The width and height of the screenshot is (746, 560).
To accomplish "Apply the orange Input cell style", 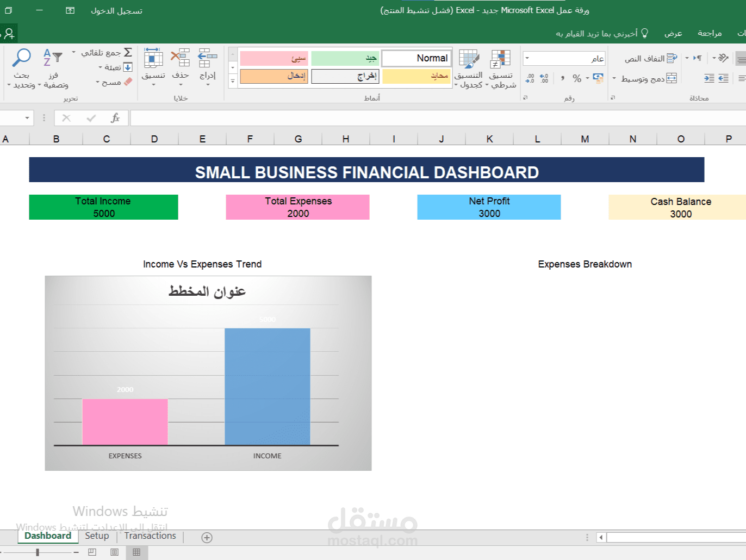I will [x=274, y=76].
